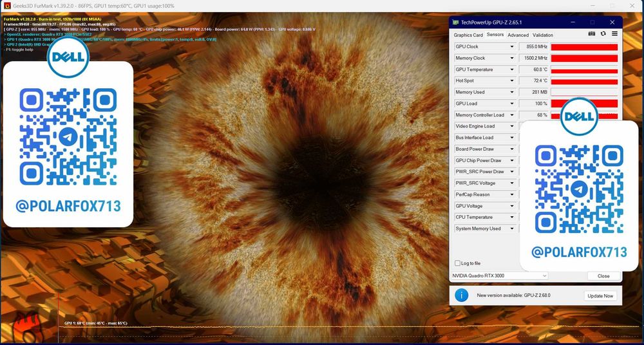
Task: Open the GPU Temperature sensor dropdown
Action: pyautogui.click(x=512, y=70)
